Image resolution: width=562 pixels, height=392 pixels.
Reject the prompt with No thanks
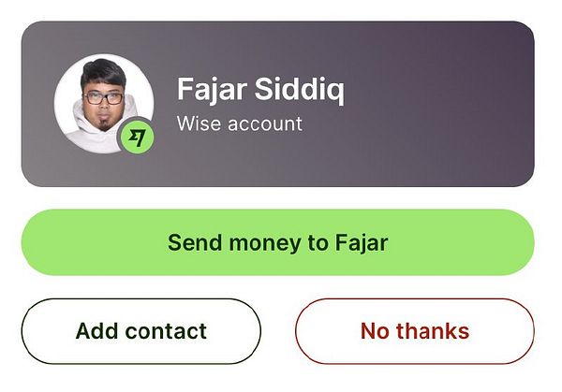click(x=415, y=331)
